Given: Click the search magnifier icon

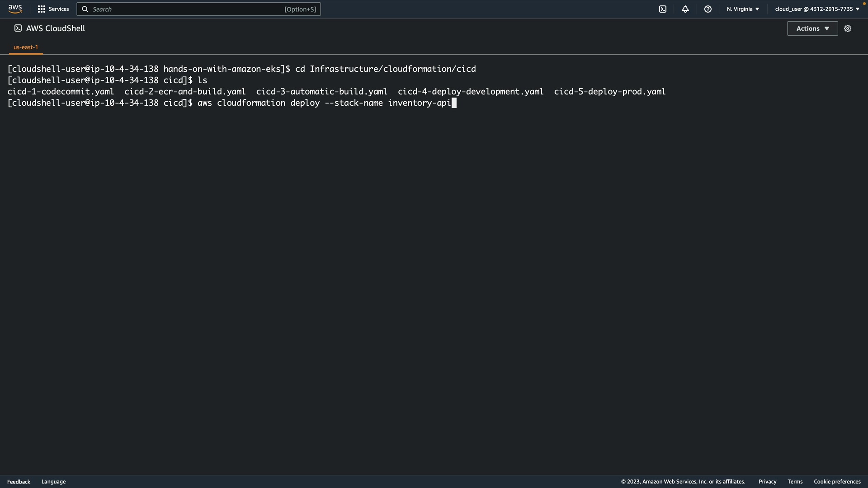Looking at the screenshot, I should (x=85, y=9).
